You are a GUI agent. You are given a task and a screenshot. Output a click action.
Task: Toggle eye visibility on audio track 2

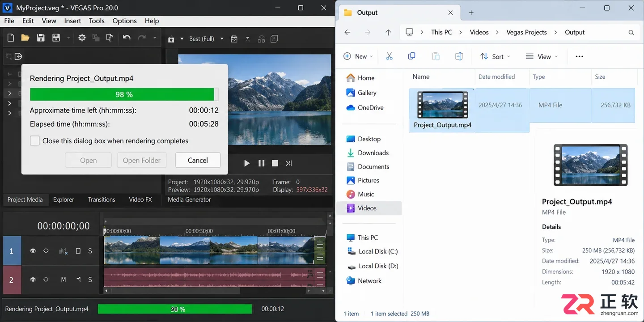tap(33, 280)
